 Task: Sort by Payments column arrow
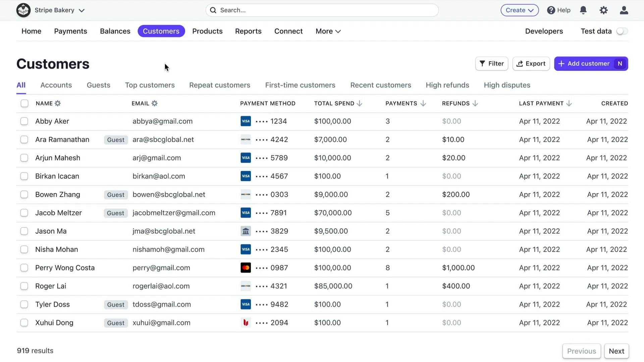pos(423,103)
